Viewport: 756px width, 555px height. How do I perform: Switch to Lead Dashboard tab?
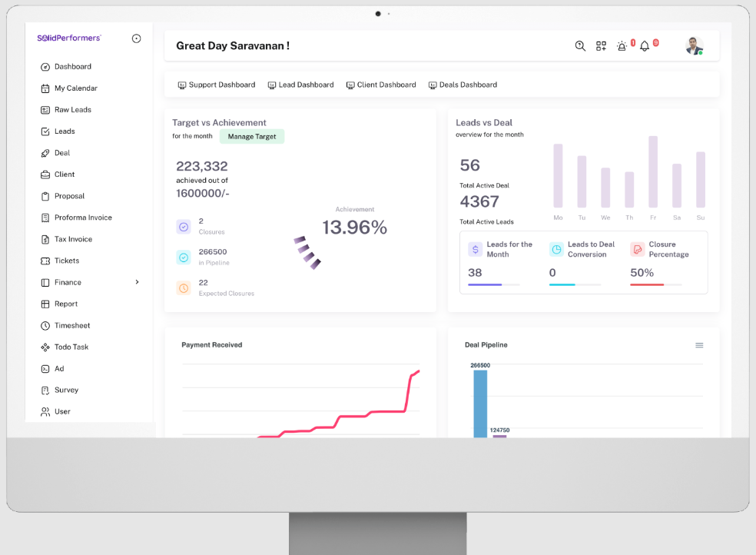pos(300,85)
